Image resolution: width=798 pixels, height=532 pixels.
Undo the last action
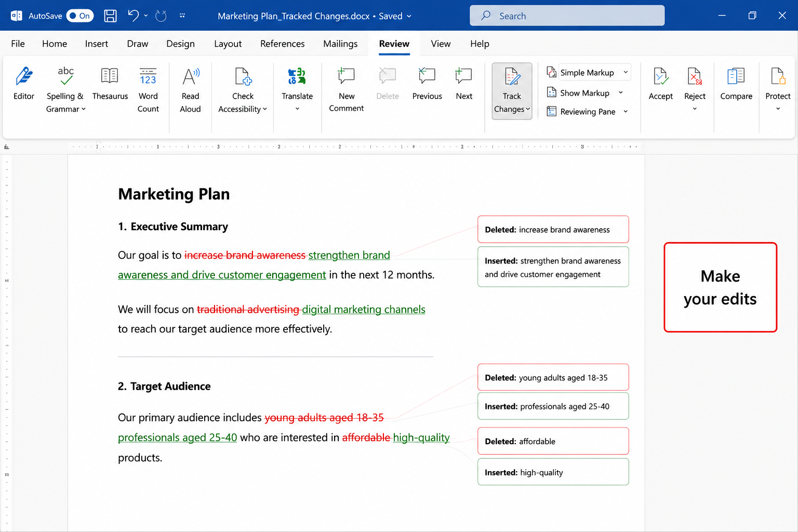134,16
